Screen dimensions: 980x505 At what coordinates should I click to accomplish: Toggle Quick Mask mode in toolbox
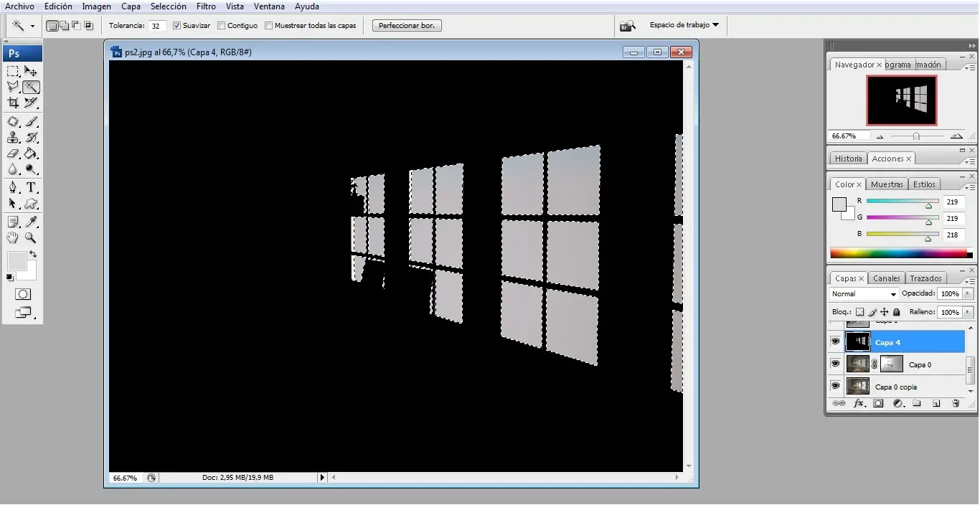(23, 294)
